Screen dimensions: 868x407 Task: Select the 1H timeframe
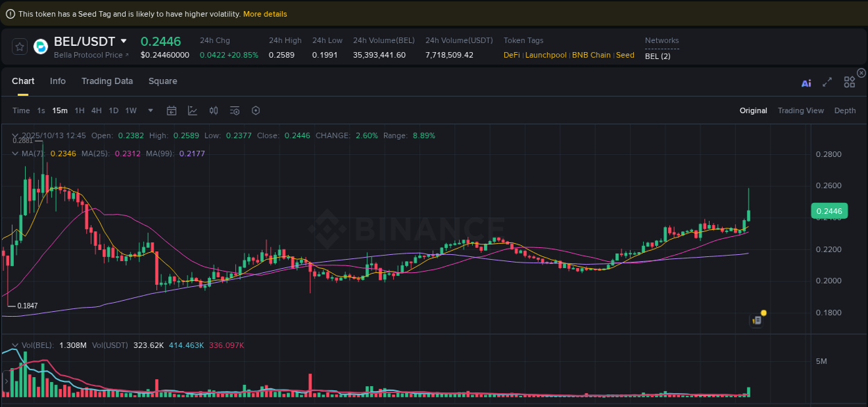coord(79,110)
